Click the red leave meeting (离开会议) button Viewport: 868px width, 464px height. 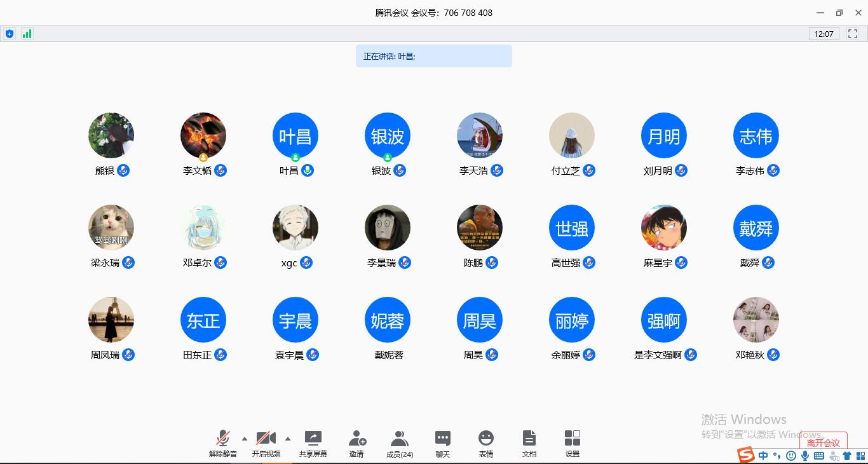point(823,442)
